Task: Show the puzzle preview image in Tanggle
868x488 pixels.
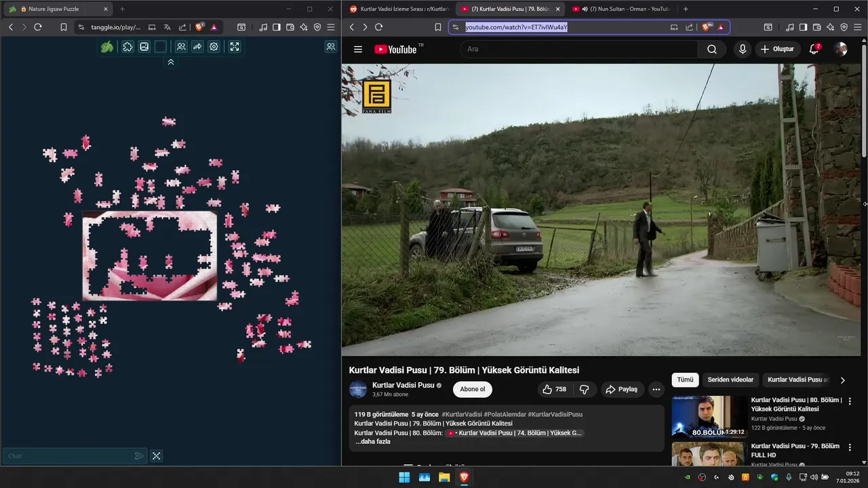Action: (144, 47)
